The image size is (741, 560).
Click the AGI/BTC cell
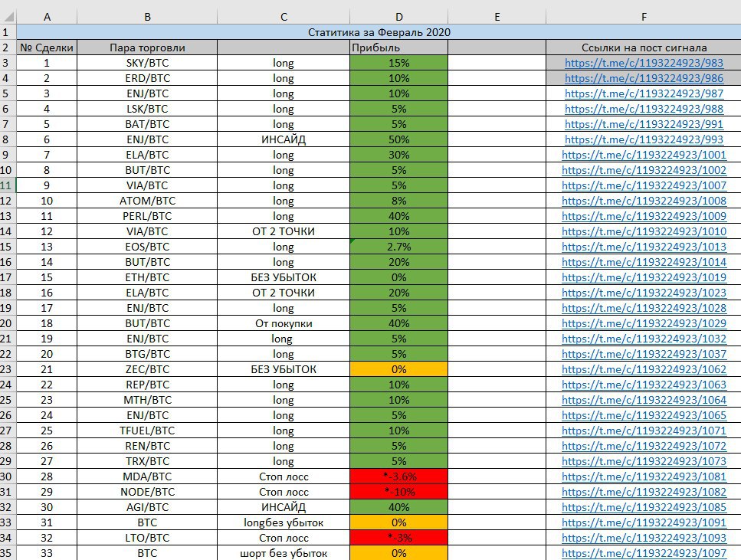[147, 507]
